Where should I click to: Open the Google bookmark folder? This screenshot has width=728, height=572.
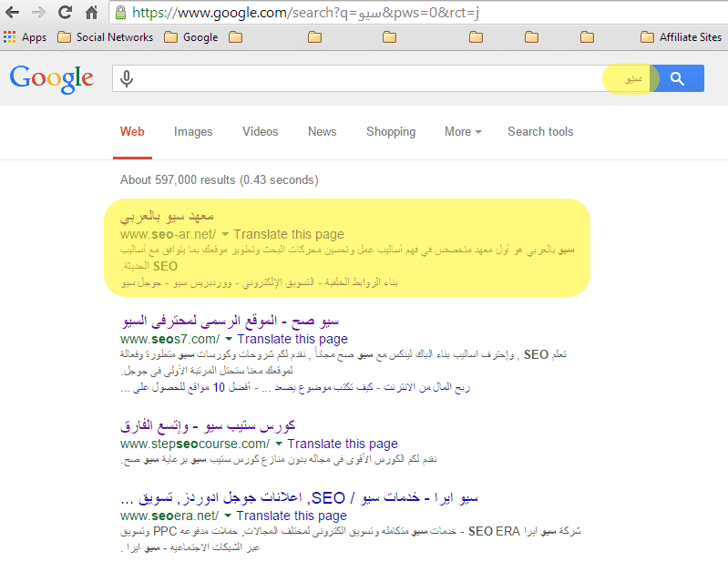point(191,37)
